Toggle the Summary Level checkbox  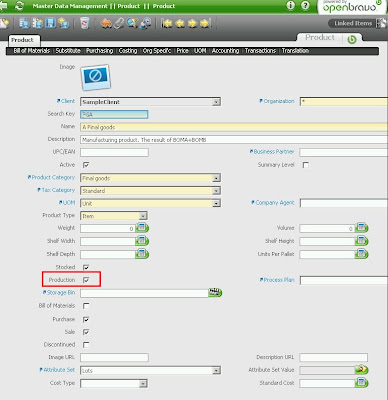click(305, 165)
